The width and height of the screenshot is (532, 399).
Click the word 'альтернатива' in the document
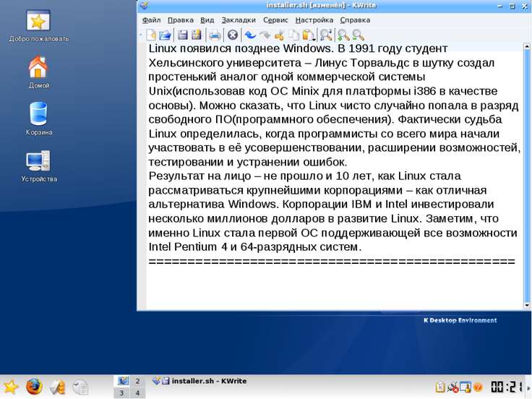pyautogui.click(x=186, y=205)
